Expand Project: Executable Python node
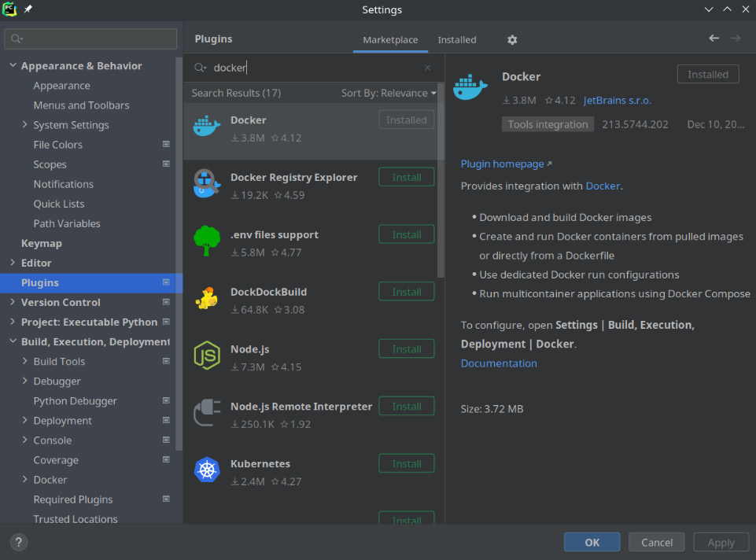This screenshot has width=756, height=560. (x=13, y=322)
